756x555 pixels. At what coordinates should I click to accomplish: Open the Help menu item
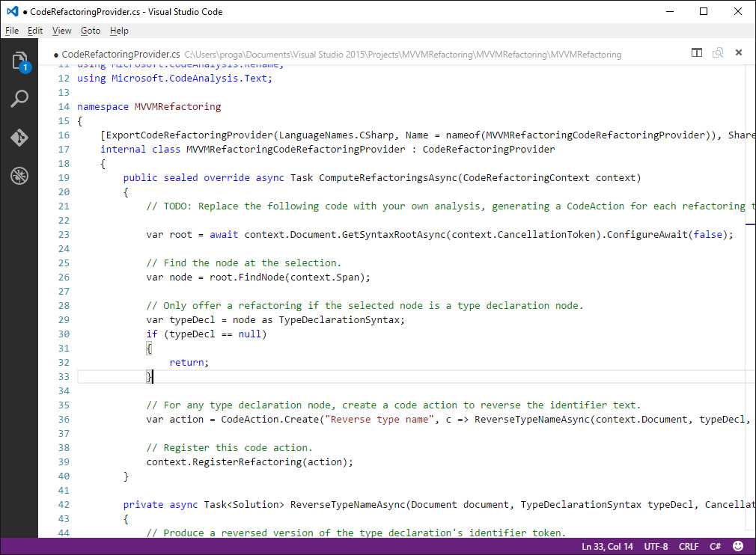(118, 31)
